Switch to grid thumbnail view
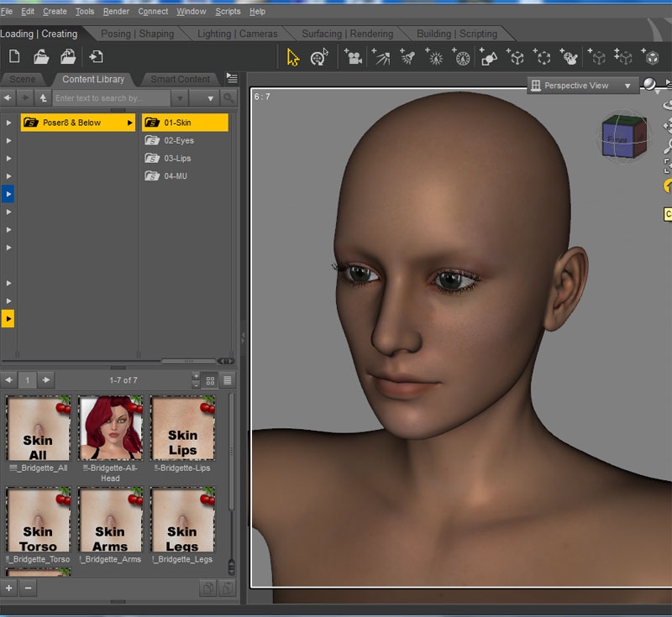 [x=210, y=380]
